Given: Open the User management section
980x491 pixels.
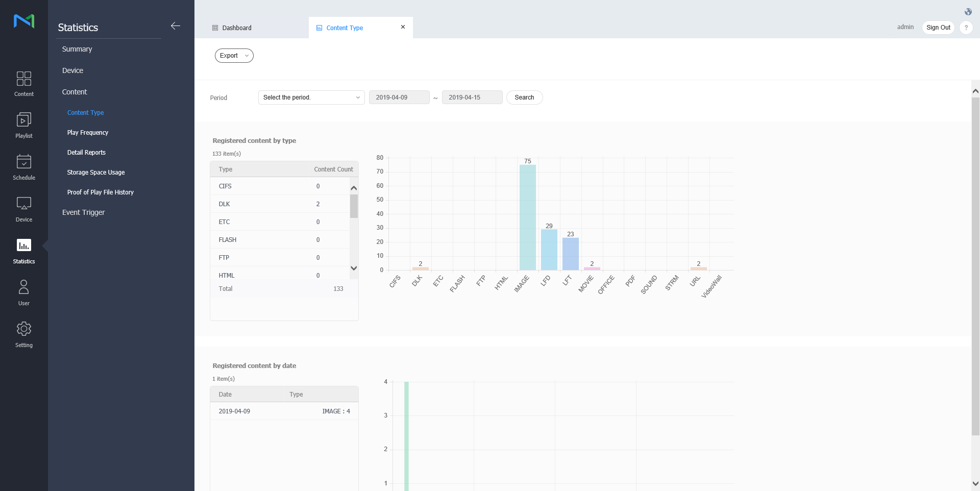Looking at the screenshot, I should (x=23, y=292).
